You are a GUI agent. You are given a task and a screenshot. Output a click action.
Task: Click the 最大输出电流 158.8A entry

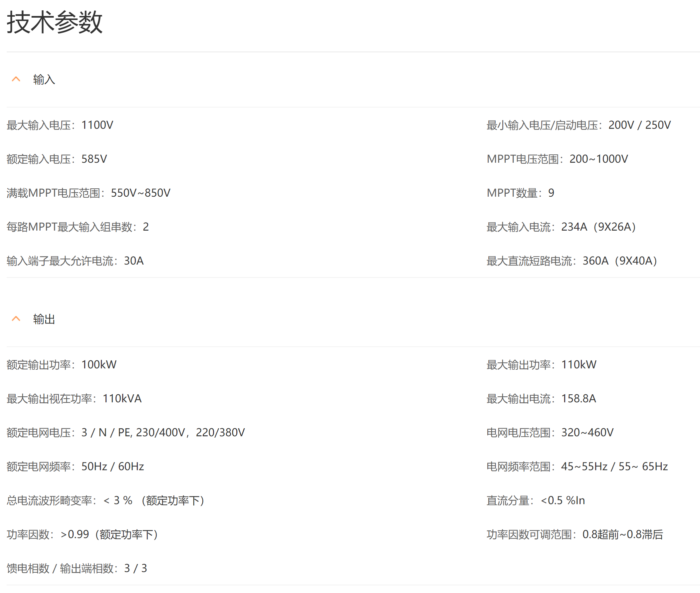click(x=541, y=399)
